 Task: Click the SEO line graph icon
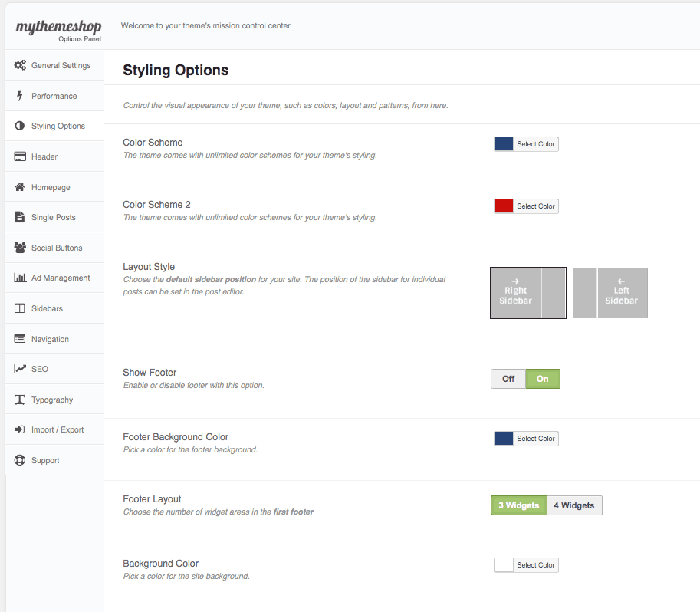[x=20, y=369]
